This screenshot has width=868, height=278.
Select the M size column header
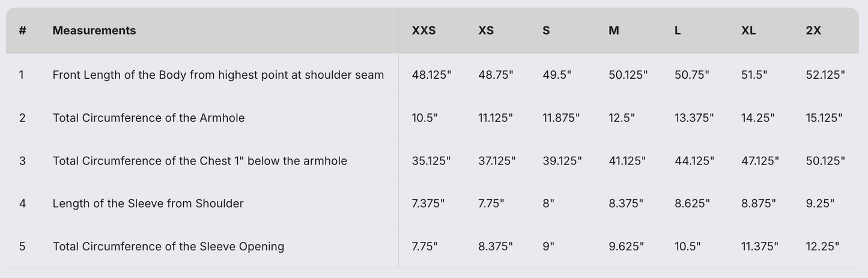pos(614,31)
